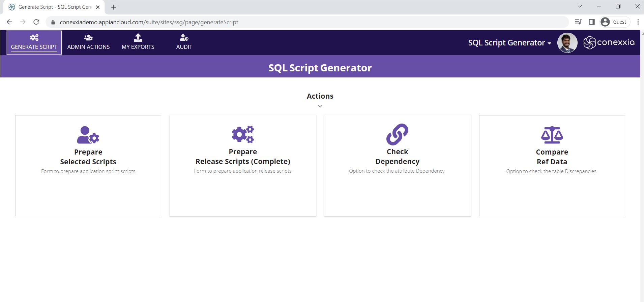The image size is (644, 302).
Task: Go back with browser back arrow
Action: click(9, 22)
